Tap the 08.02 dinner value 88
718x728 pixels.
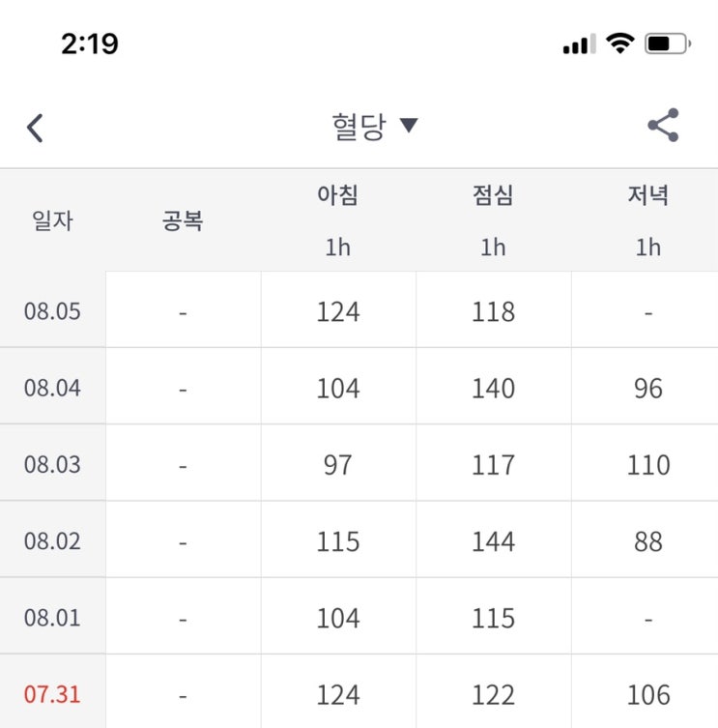point(647,541)
